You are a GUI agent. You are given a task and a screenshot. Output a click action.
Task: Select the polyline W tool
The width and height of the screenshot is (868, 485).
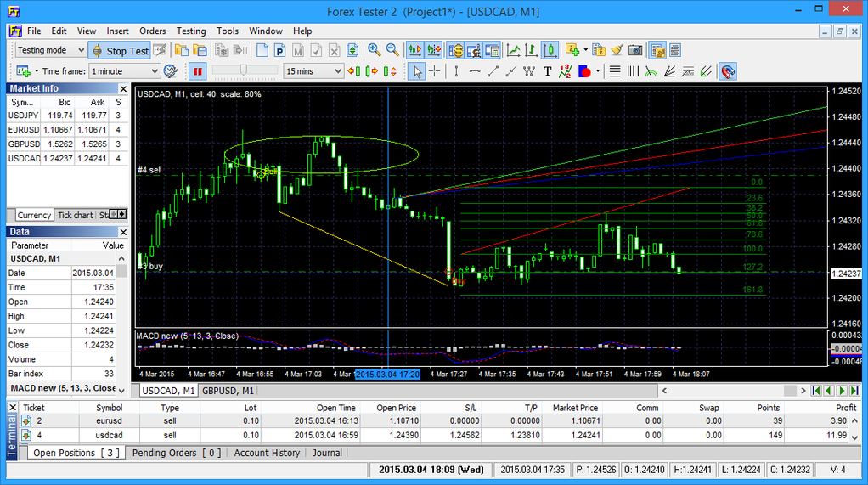(x=529, y=71)
